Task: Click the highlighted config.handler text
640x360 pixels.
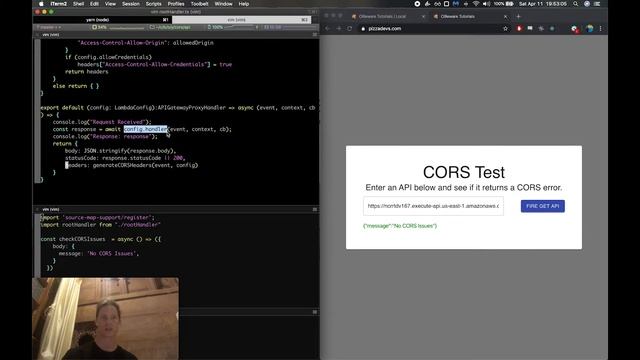Action: click(x=145, y=129)
